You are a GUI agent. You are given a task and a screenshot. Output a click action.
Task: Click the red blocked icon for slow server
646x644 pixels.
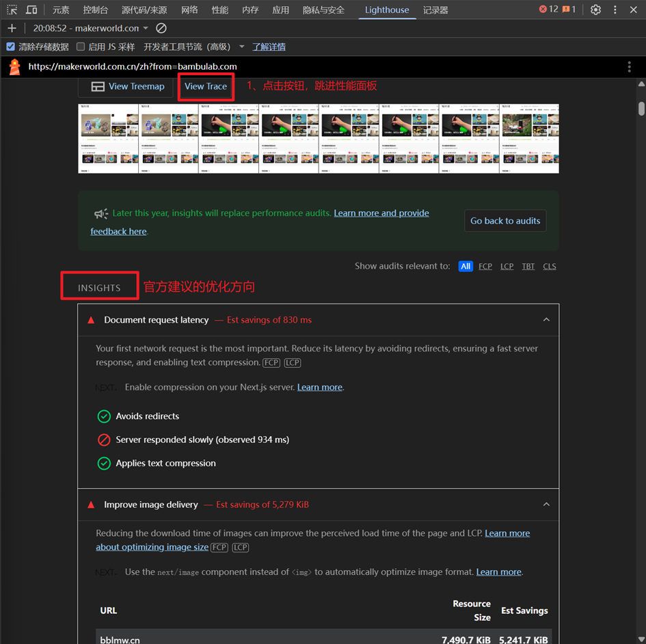104,440
